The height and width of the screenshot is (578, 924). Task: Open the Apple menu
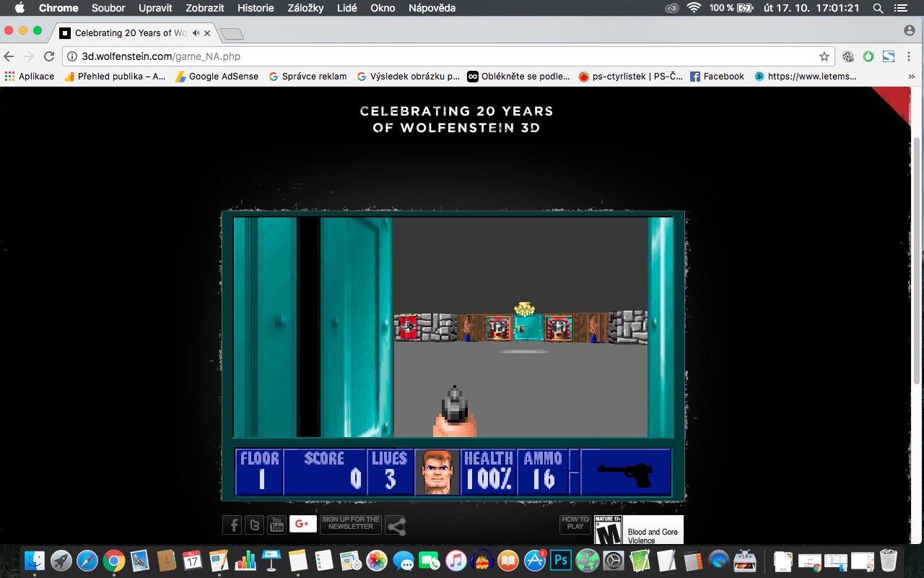tap(19, 8)
